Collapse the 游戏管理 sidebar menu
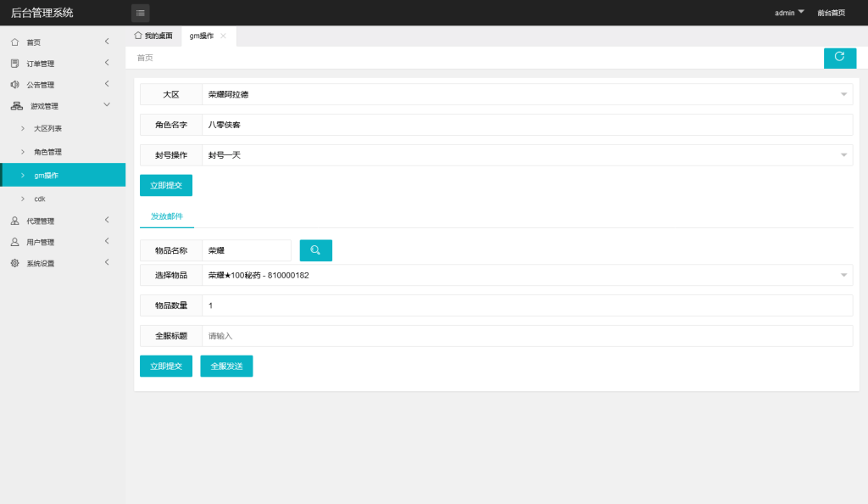Screen dimensions: 868x504 pos(107,105)
